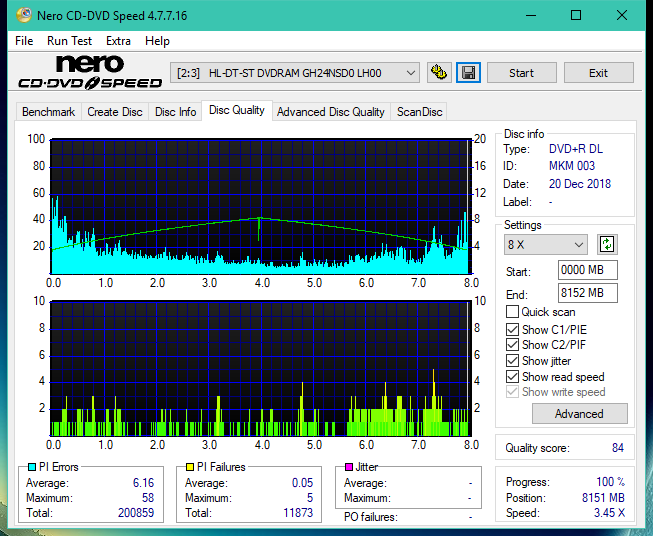Click the PI Errors graph area
Viewport: 653px width, 536px height.
coord(261,206)
